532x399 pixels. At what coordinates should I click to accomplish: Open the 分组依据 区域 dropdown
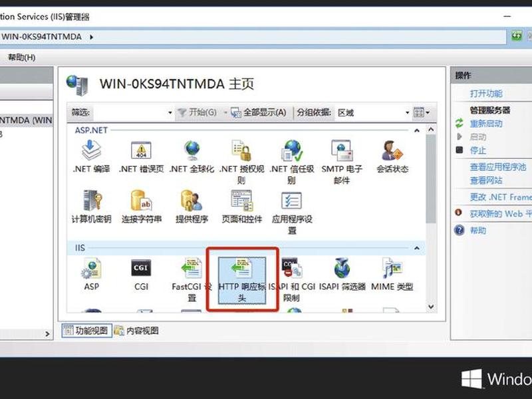408,112
